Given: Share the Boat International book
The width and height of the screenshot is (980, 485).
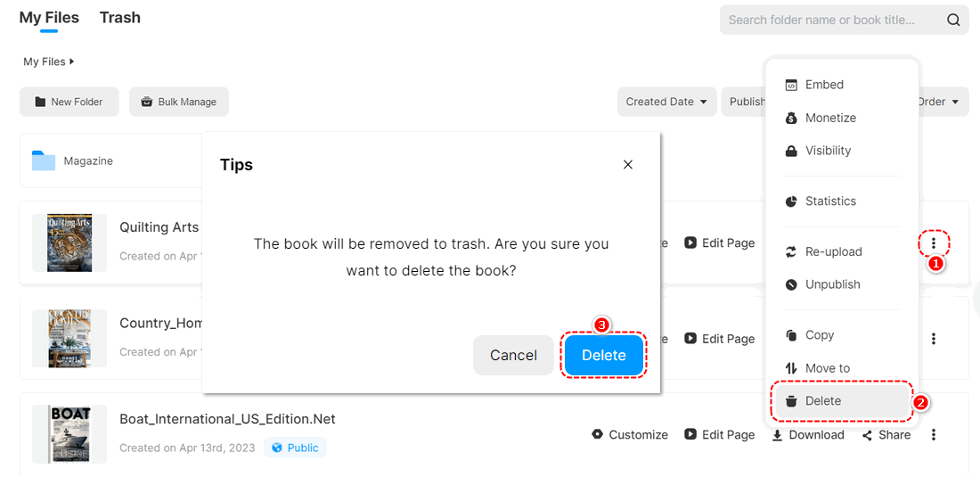Looking at the screenshot, I should 886,435.
